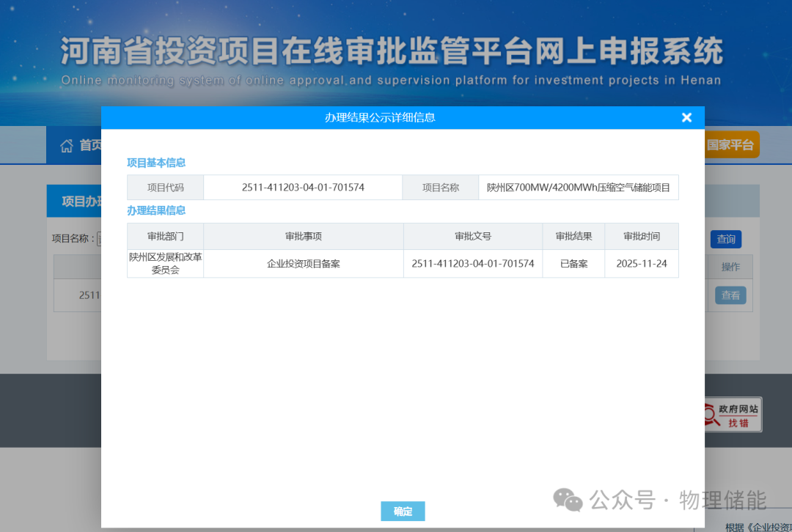Screen dimensions: 792x532
Task: Click the 已备案 result cell
Action: point(573,264)
